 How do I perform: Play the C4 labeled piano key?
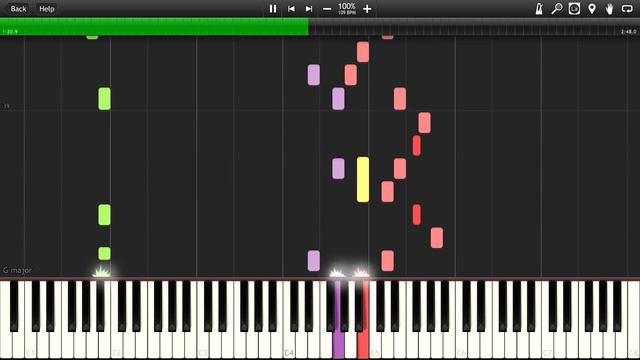[x=289, y=345]
